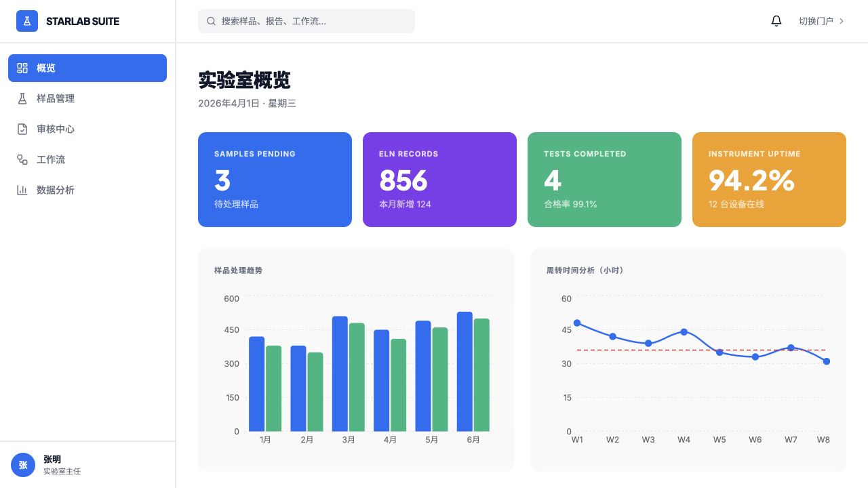Click the document-check icon beside 审核中心
The width and height of the screenshot is (868, 488).
point(22,129)
